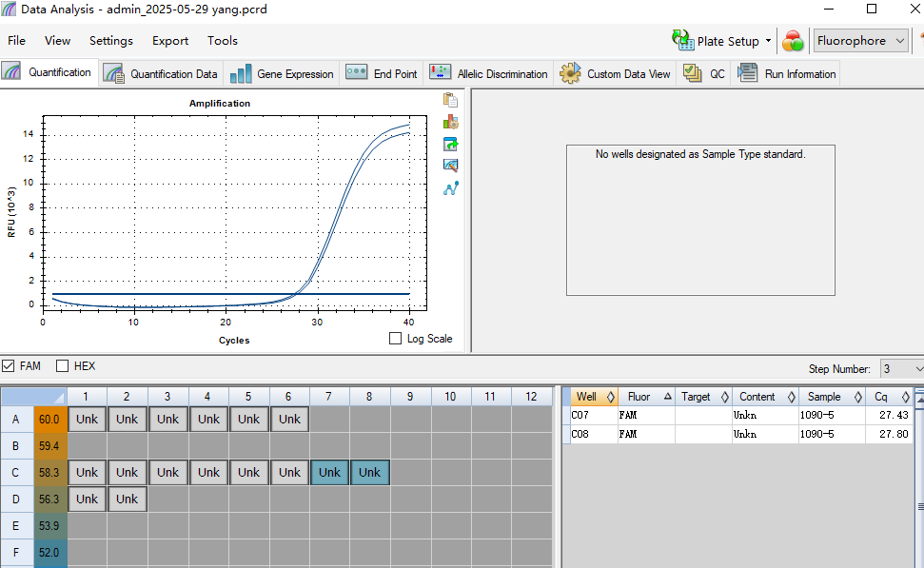Image resolution: width=924 pixels, height=568 pixels.
Task: Click plate select-all corner cell
Action: (33, 397)
